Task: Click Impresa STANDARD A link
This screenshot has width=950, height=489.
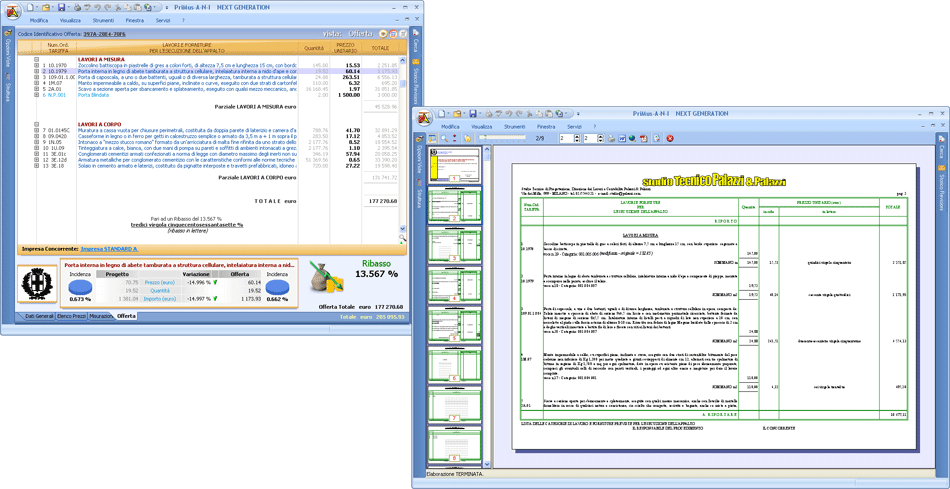Action: pos(110,249)
